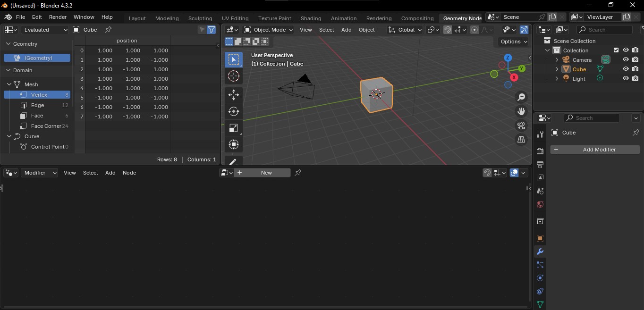The image size is (644, 310).
Task: Open the Render menu
Action: coord(58,17)
